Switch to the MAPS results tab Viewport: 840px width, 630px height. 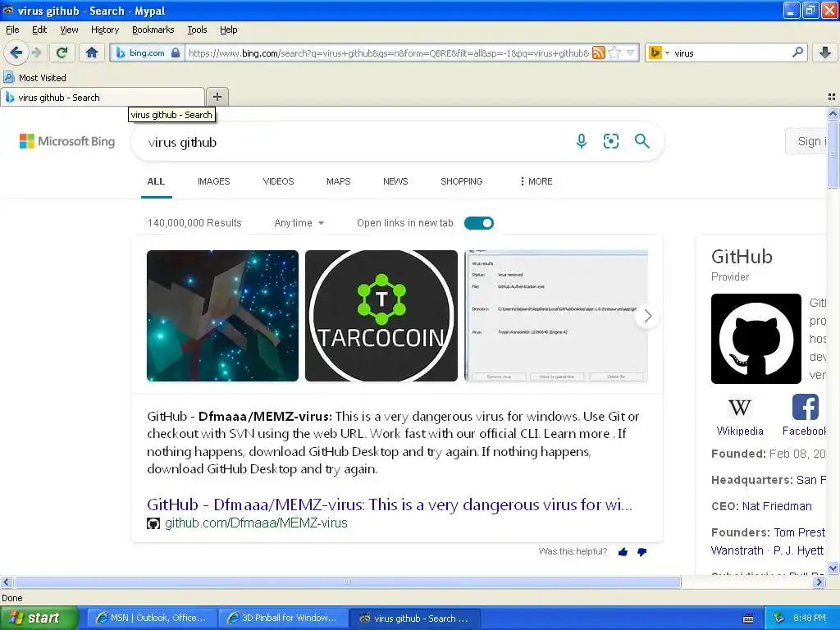point(339,181)
